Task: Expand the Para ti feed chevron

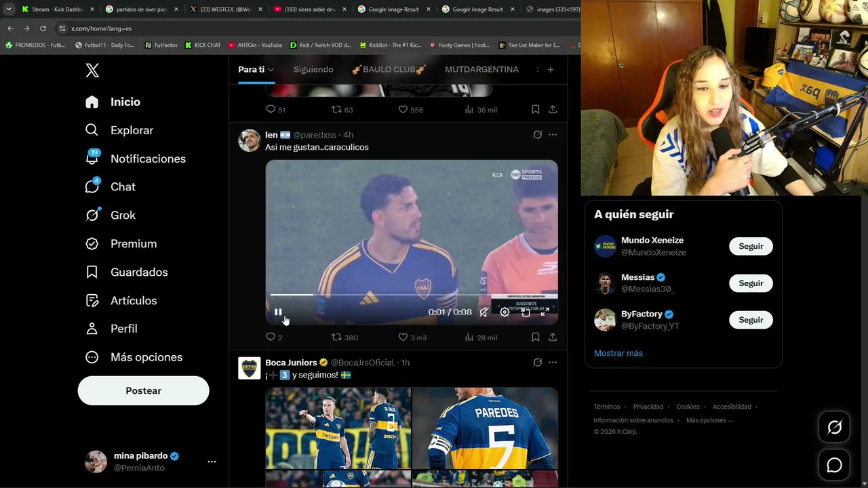Action: tap(271, 69)
